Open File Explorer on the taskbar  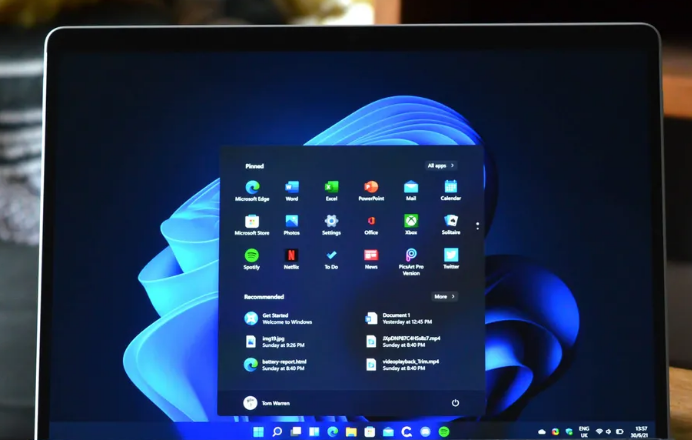351,431
